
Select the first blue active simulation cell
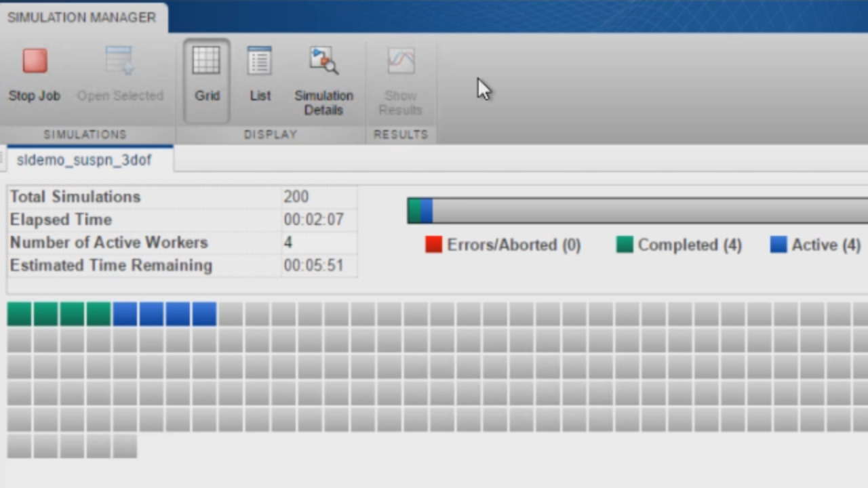click(x=125, y=314)
